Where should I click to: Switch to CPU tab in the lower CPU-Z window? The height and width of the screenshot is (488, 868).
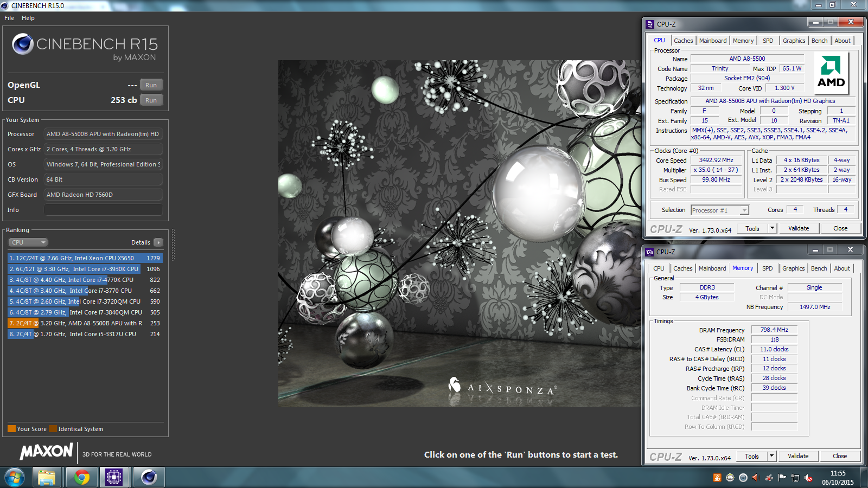coord(659,268)
